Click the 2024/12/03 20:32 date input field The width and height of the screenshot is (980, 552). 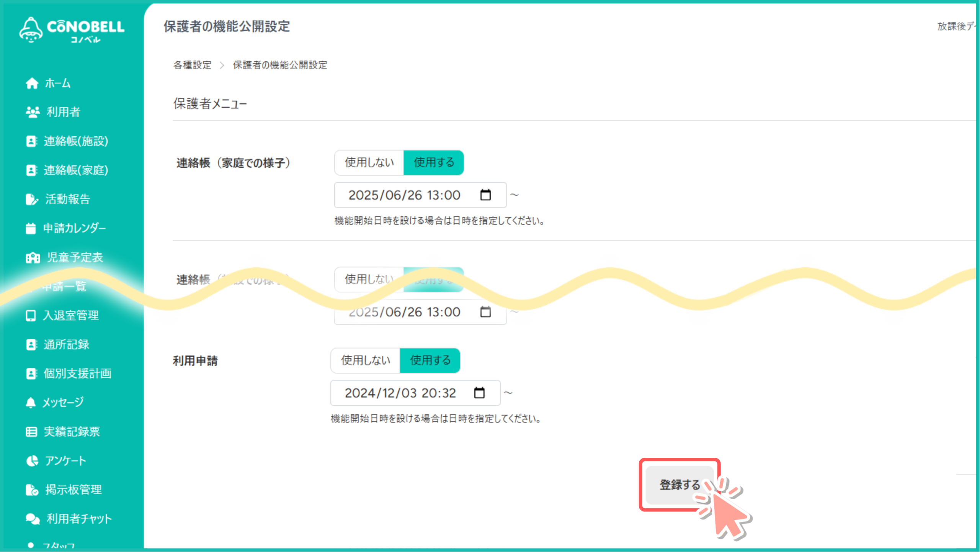[x=400, y=393]
